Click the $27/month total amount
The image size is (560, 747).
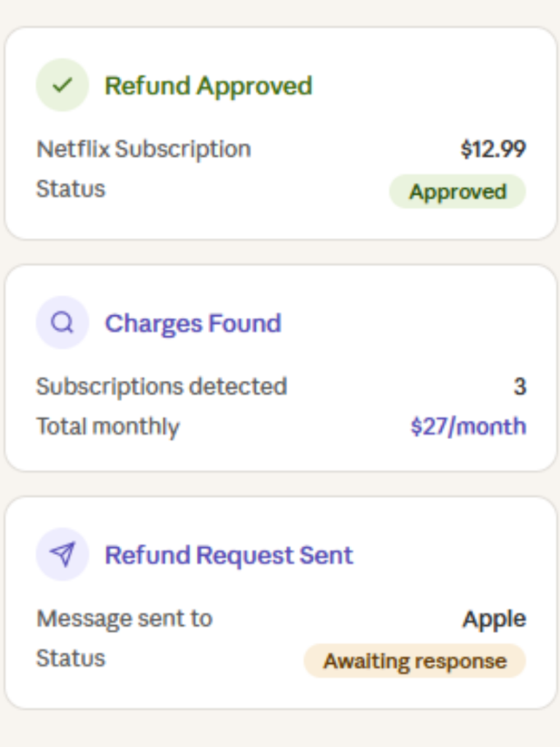click(x=467, y=426)
